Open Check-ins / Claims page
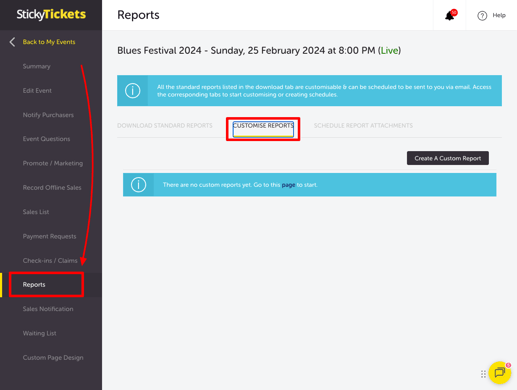This screenshot has width=517, height=390. click(50, 261)
